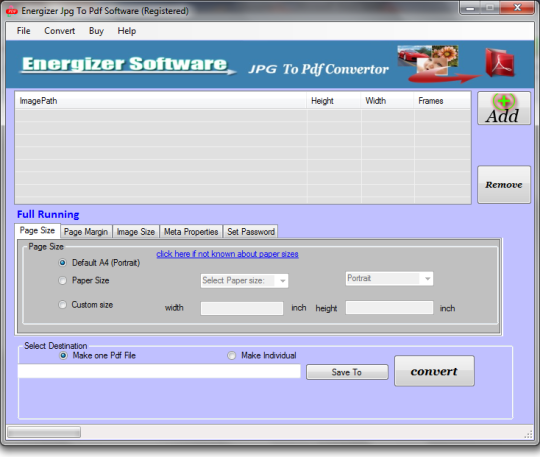Viewport: 540px width, 457px height.
Task: Open the paper sizes help link
Action: [227, 254]
